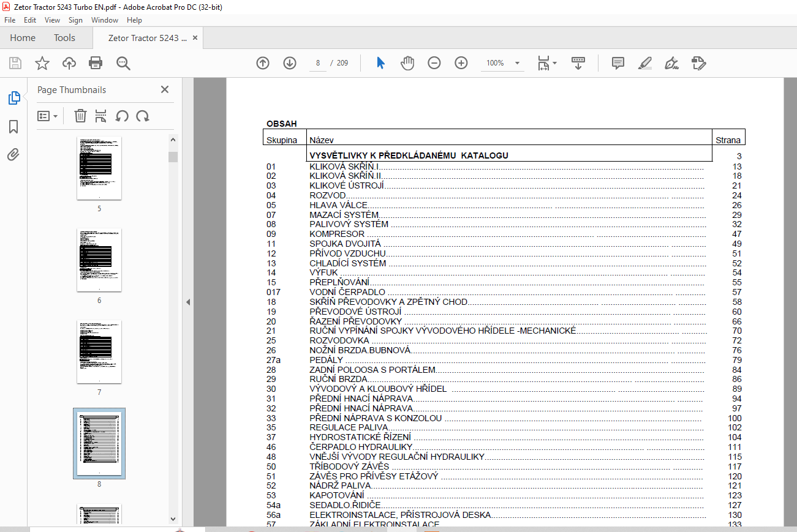Click the Save file icon
The height and width of the screenshot is (532, 797).
15,63
